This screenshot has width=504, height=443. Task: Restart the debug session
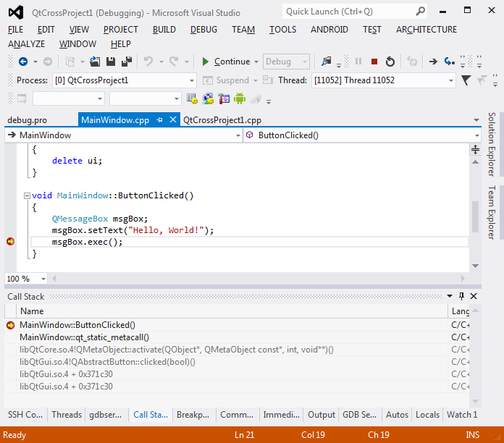coord(390,62)
